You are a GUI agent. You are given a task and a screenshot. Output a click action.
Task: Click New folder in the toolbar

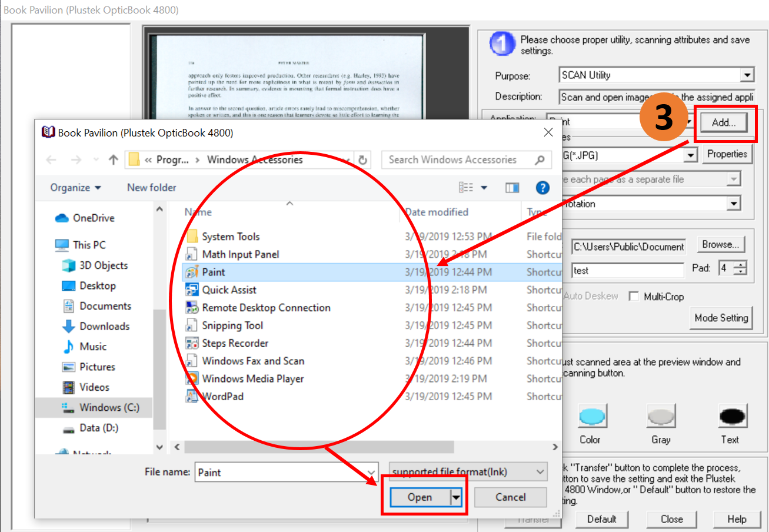pos(151,188)
